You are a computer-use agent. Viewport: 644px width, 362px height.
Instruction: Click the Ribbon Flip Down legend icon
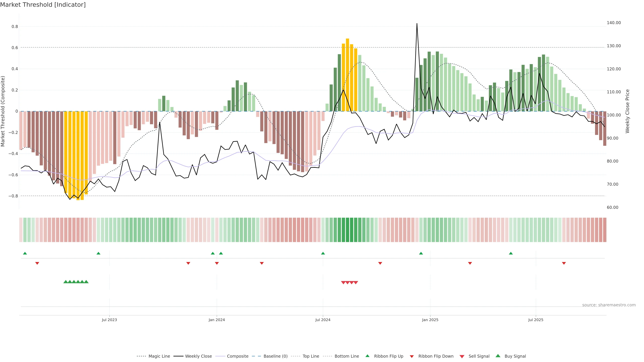[x=412, y=356]
